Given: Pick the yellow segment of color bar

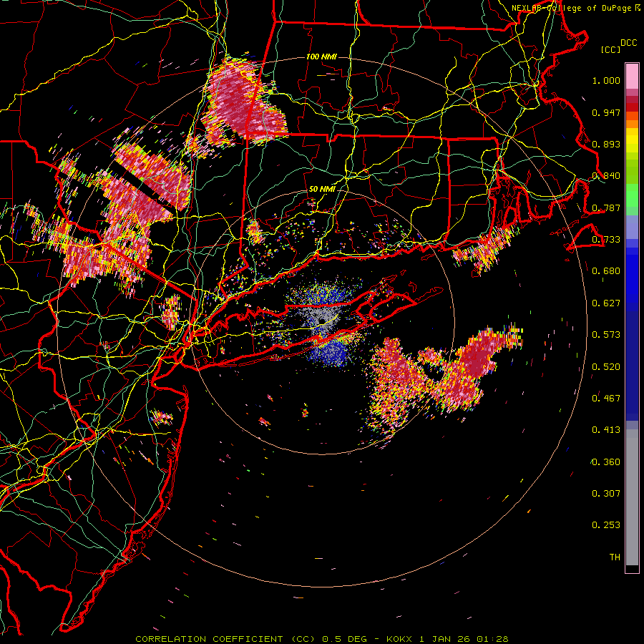Looking at the screenshot, I should pos(632,140).
